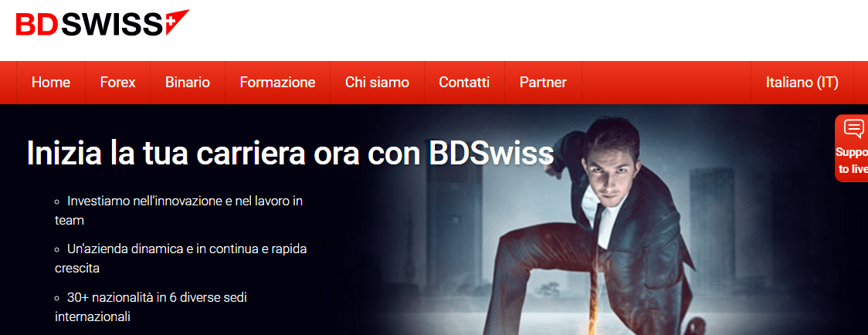
Task: Select the Binario menu item
Action: [x=188, y=83]
